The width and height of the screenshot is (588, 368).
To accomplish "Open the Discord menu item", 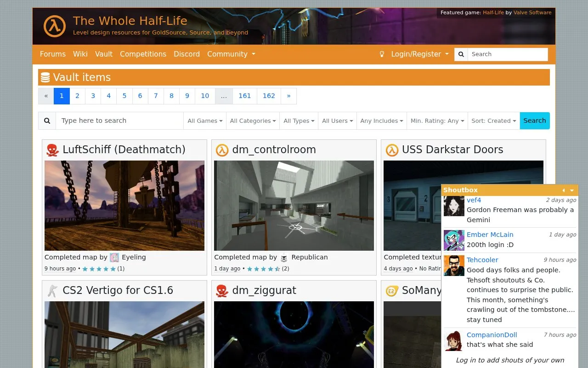I will pyautogui.click(x=187, y=54).
